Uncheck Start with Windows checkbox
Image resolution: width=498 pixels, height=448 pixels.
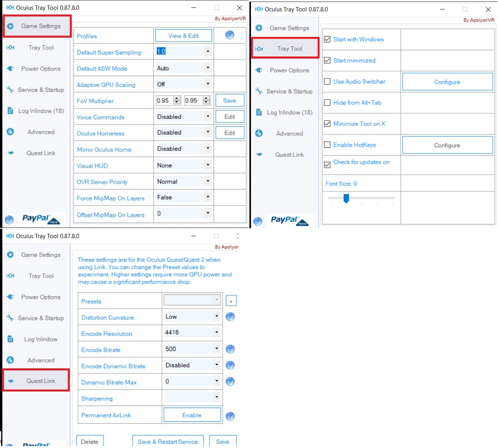click(327, 39)
